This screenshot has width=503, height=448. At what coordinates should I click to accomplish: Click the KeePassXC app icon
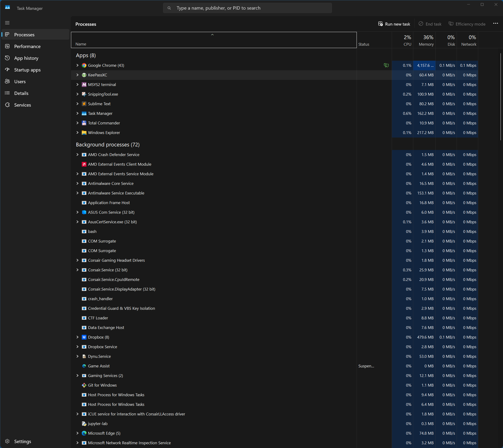pos(84,75)
